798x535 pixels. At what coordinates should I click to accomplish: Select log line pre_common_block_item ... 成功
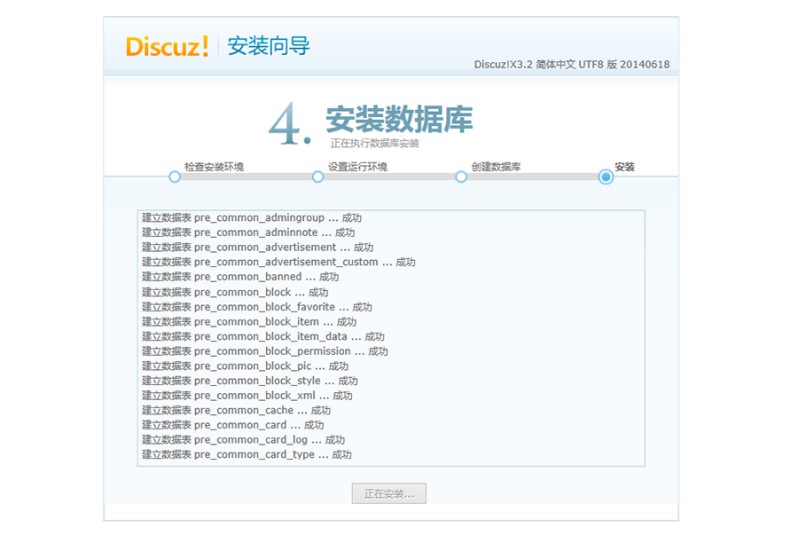[249, 322]
